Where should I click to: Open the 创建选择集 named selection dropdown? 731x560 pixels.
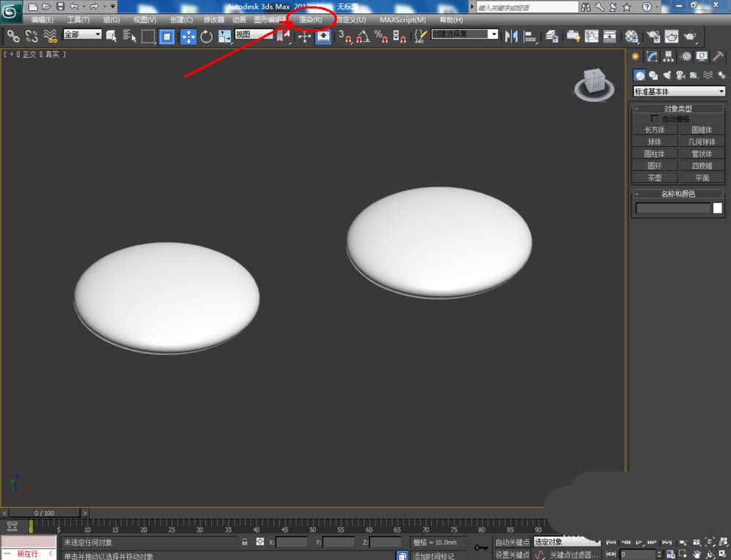click(x=465, y=34)
